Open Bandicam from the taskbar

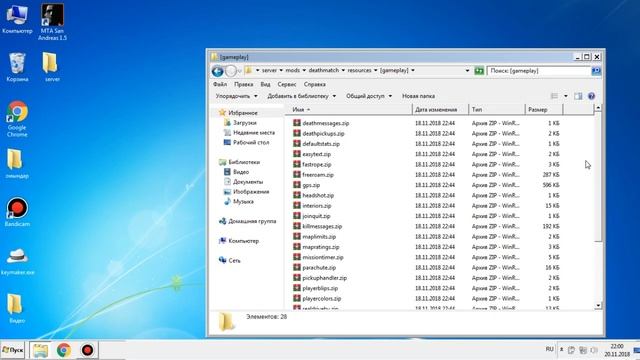pos(87,350)
